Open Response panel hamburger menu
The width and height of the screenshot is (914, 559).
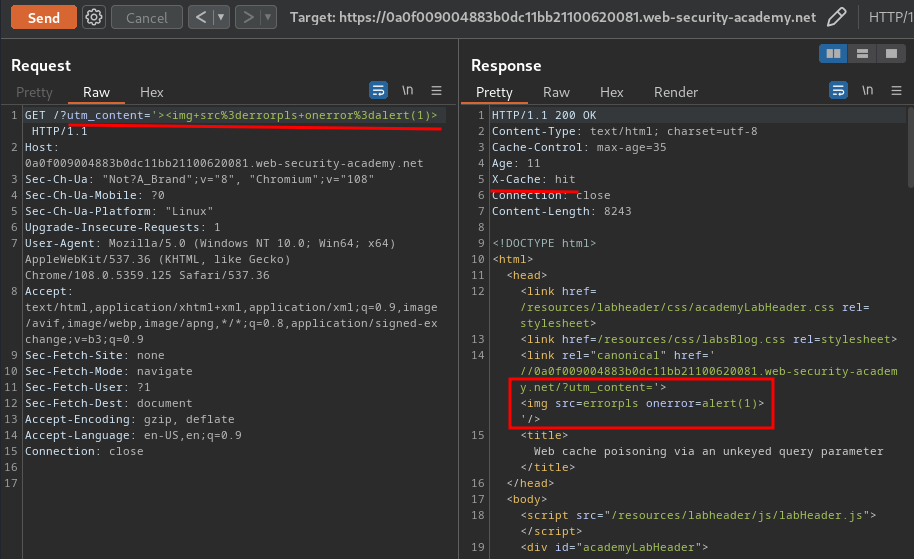[x=897, y=90]
